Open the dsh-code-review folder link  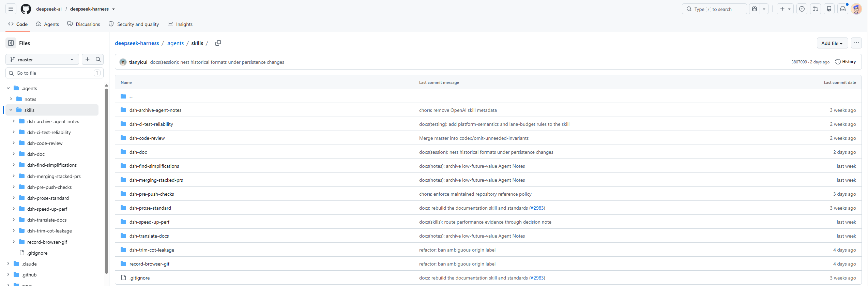point(147,138)
